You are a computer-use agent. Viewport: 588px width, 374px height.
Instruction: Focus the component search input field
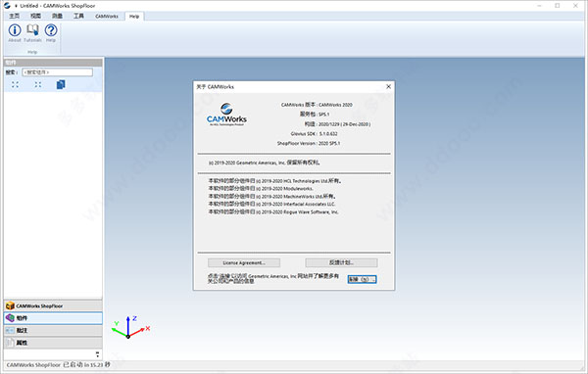tap(58, 71)
